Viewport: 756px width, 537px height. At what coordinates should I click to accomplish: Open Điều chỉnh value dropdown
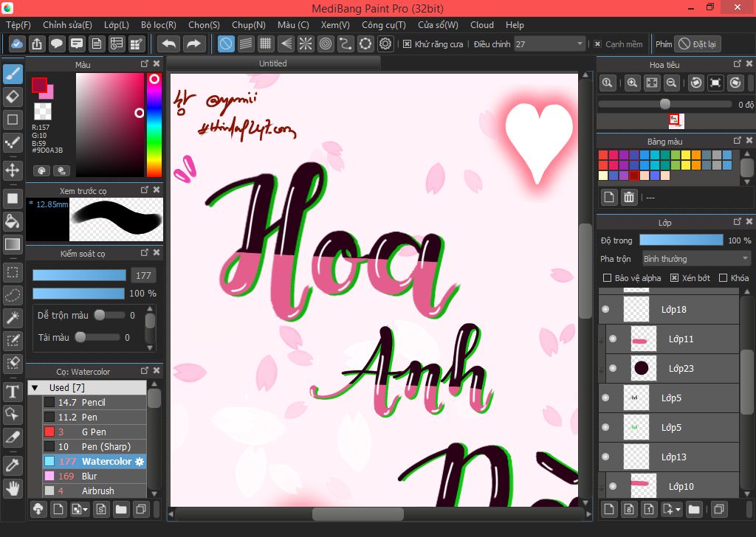pyautogui.click(x=579, y=44)
